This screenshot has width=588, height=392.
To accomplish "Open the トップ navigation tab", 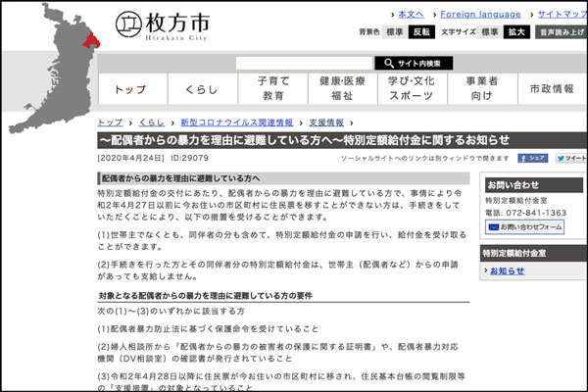I will click(129, 89).
